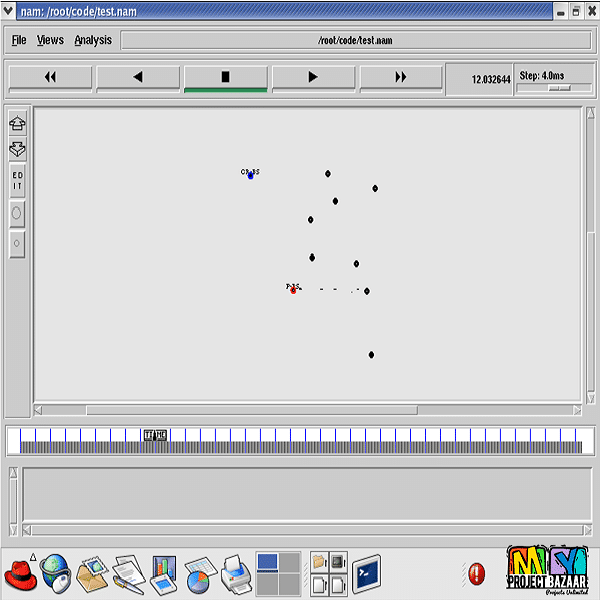Click the rewind playback button
Viewport: 600px width, 600px height.
coord(50,77)
